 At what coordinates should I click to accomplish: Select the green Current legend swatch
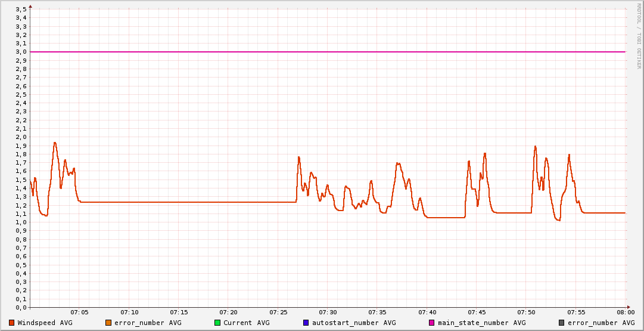pyautogui.click(x=217, y=323)
